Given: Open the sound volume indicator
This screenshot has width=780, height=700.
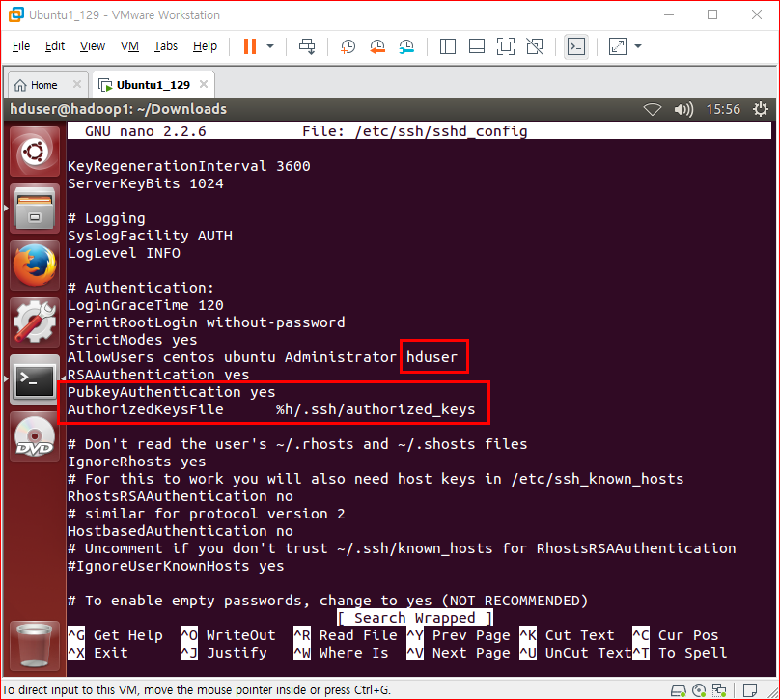Looking at the screenshot, I should (x=683, y=109).
